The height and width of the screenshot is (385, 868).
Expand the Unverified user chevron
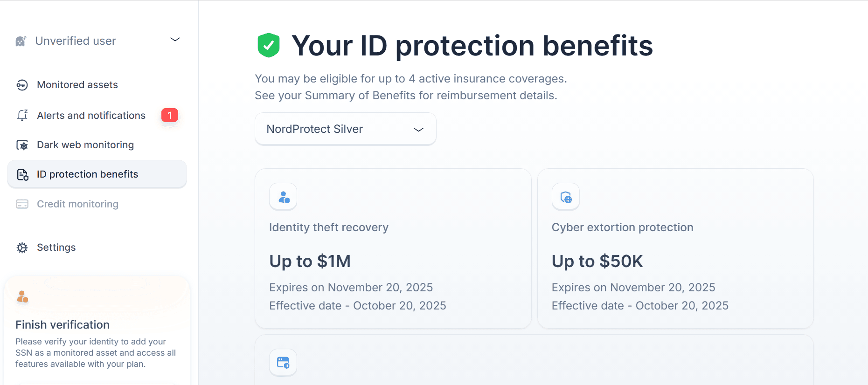pos(175,40)
